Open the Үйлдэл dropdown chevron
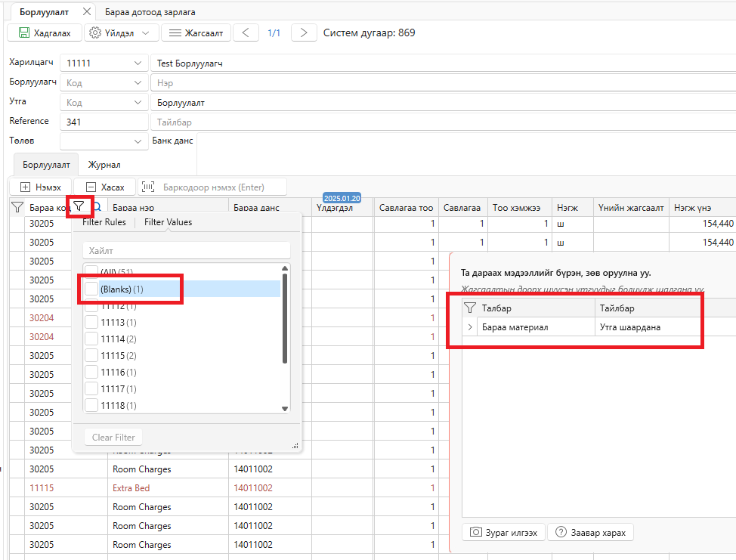736x560 pixels. tap(146, 32)
